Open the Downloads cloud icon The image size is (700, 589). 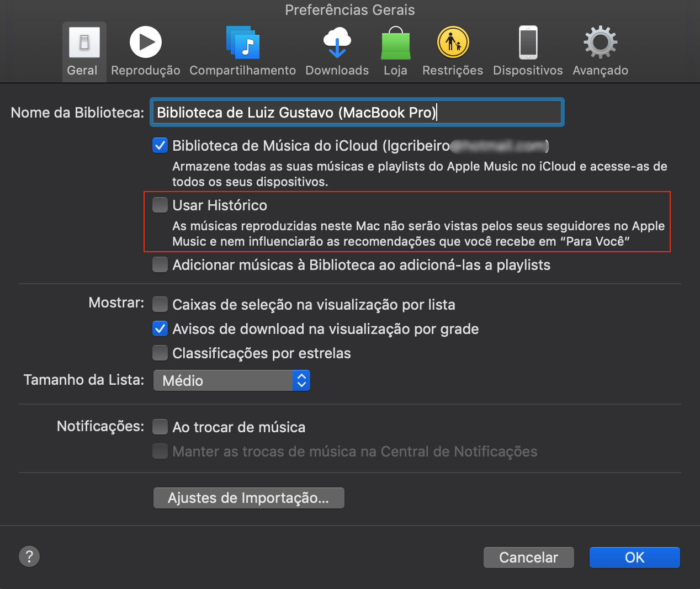pyautogui.click(x=337, y=43)
